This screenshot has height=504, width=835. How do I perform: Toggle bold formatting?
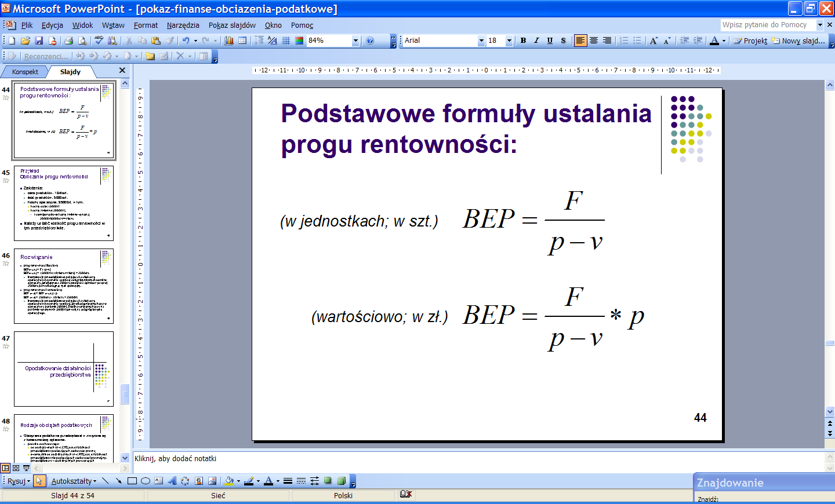pos(523,41)
